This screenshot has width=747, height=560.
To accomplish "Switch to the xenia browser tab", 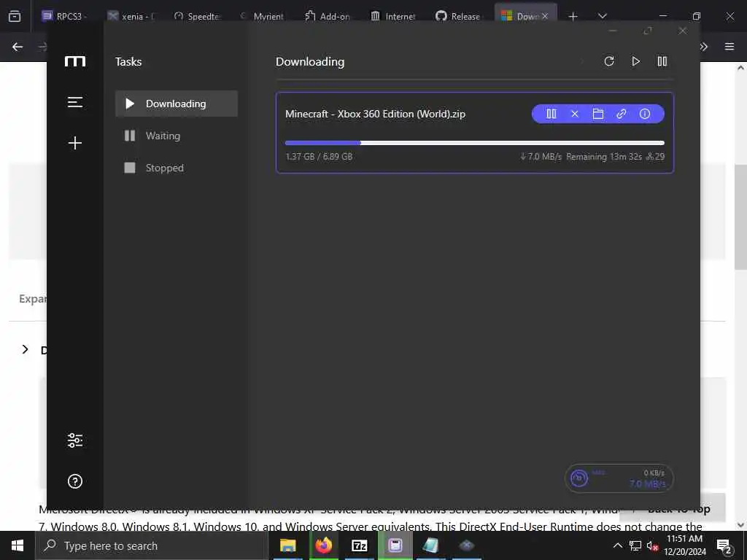I will (131, 16).
